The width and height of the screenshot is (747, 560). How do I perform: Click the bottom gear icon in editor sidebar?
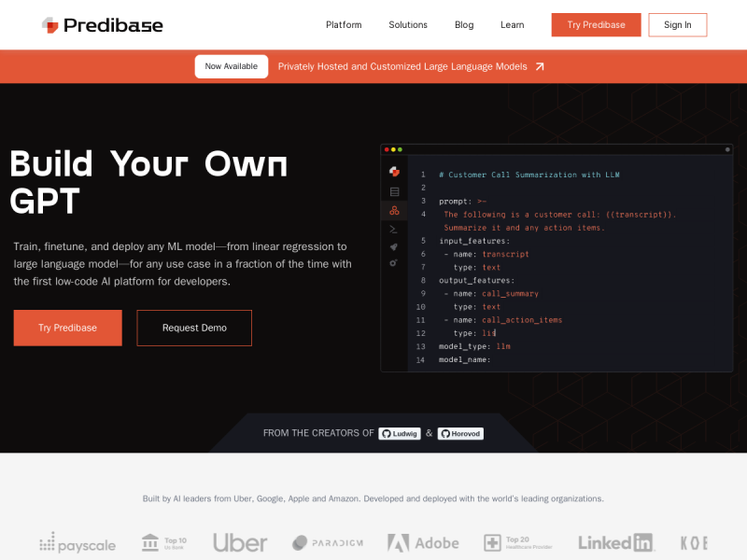[393, 263]
